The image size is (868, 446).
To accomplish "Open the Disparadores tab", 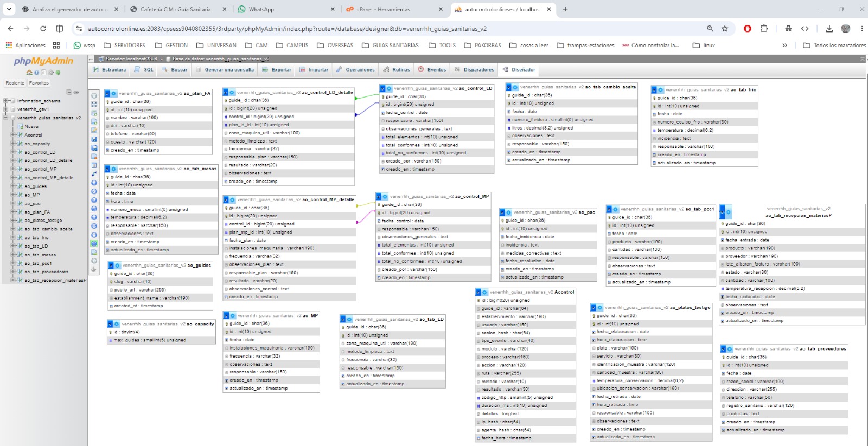I will tap(474, 69).
